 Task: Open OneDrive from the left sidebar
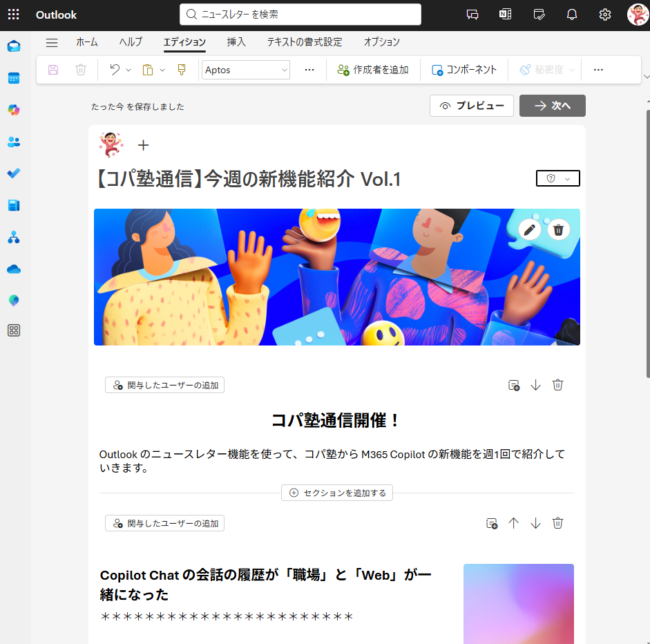pos(14,269)
